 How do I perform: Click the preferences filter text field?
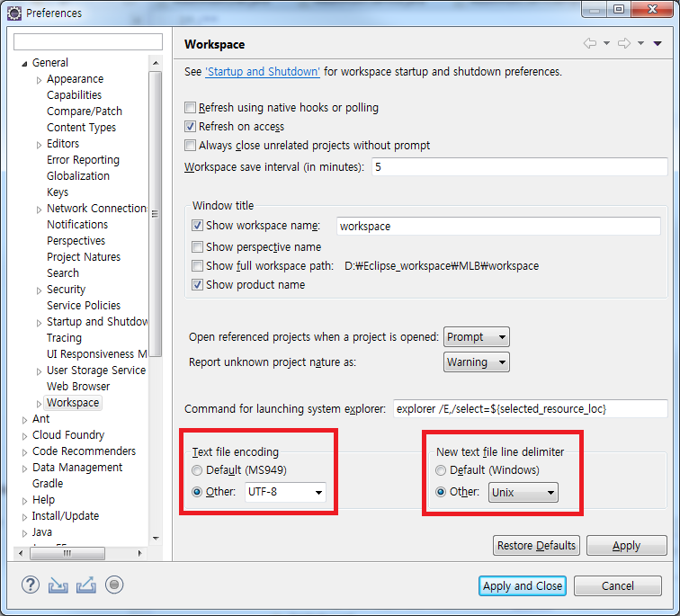[x=88, y=42]
